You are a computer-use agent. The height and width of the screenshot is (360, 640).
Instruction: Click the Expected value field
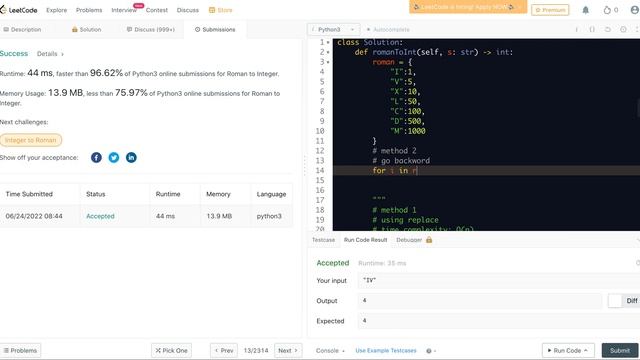point(499,321)
